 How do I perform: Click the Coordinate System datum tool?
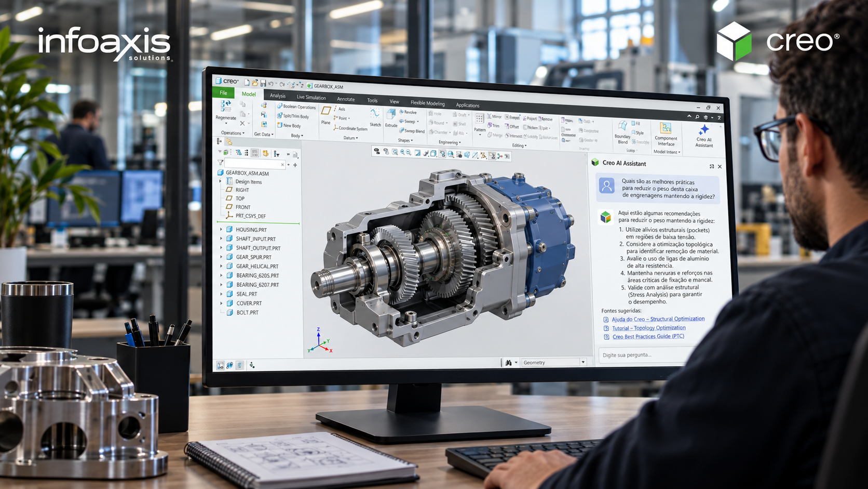(350, 128)
